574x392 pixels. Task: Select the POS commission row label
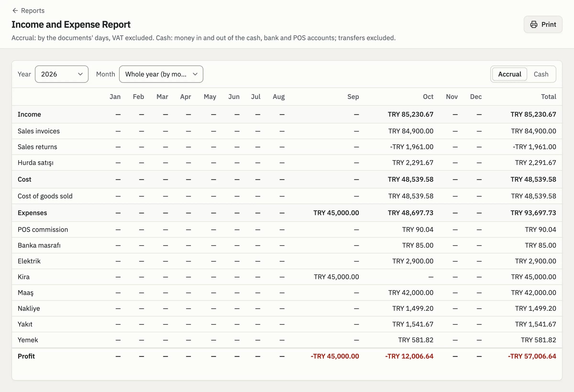(x=43, y=229)
